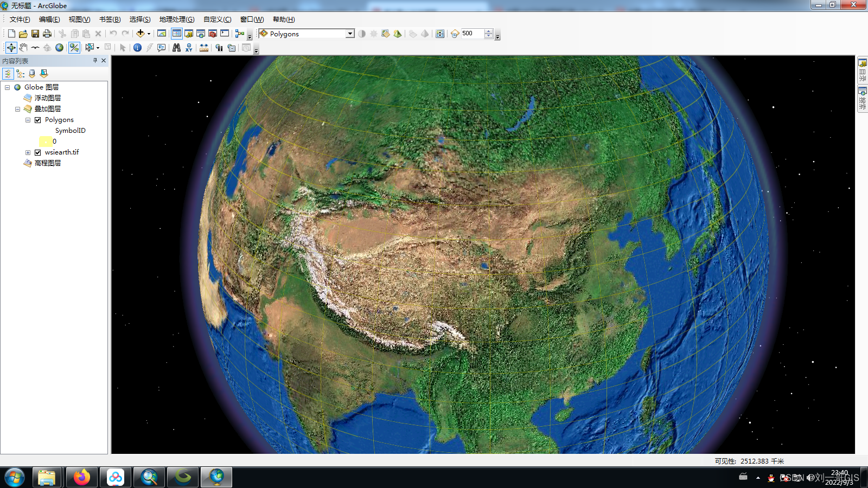
Task: Click the HTML Popup tool
Action: click(x=161, y=48)
